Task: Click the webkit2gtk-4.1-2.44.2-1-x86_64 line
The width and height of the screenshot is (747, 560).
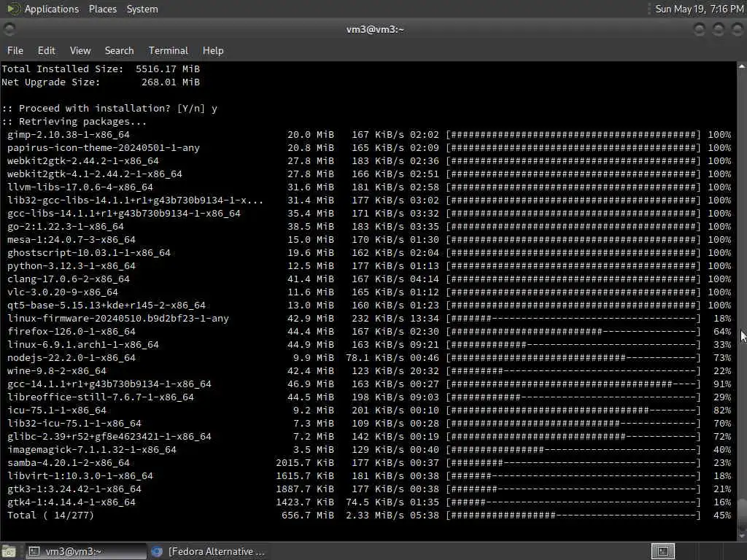Action: (x=368, y=174)
